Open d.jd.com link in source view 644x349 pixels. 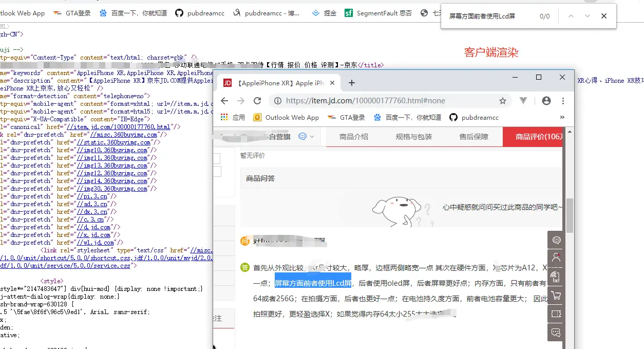click(x=93, y=227)
